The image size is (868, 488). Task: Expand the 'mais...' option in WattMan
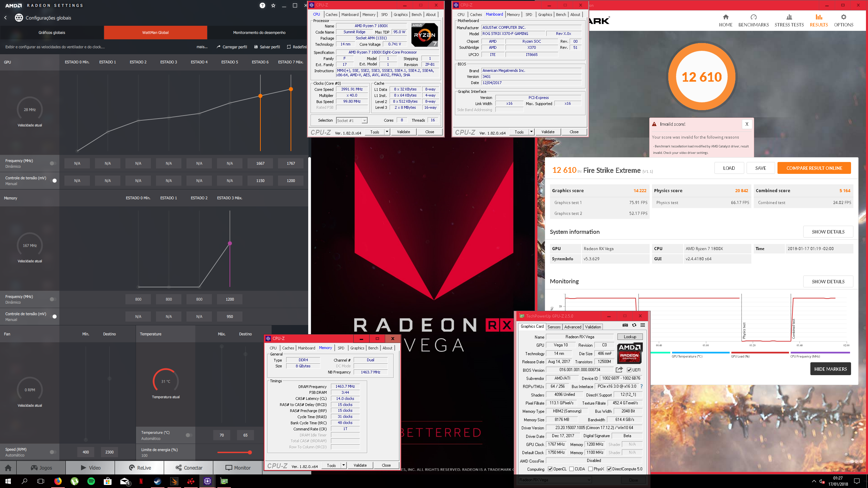pyautogui.click(x=202, y=47)
